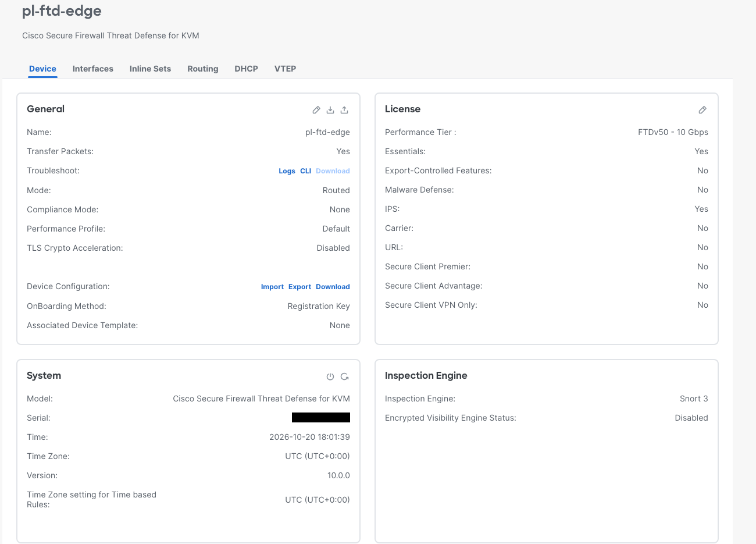756x544 pixels.
Task: Click Device Configuration Export link
Action: (299, 287)
